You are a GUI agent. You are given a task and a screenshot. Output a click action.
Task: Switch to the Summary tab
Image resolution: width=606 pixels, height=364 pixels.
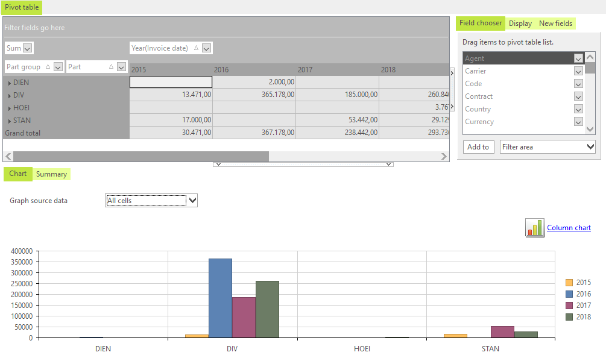[x=51, y=174]
